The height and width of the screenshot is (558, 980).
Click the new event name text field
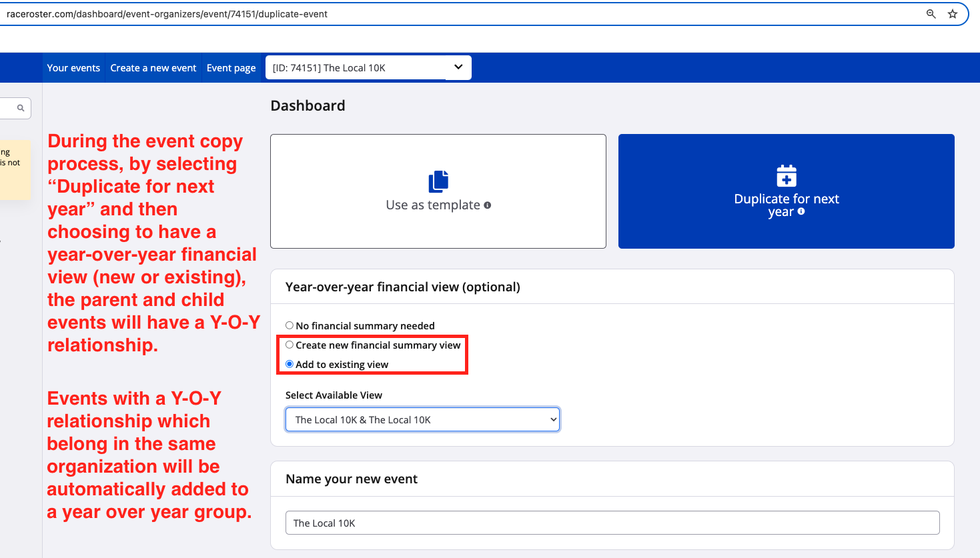pyautogui.click(x=612, y=523)
